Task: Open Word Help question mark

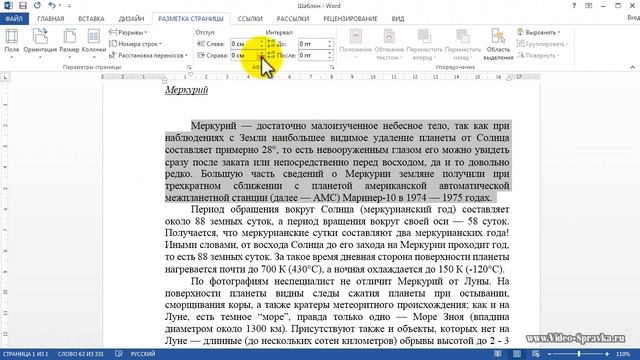Action: (x=574, y=6)
